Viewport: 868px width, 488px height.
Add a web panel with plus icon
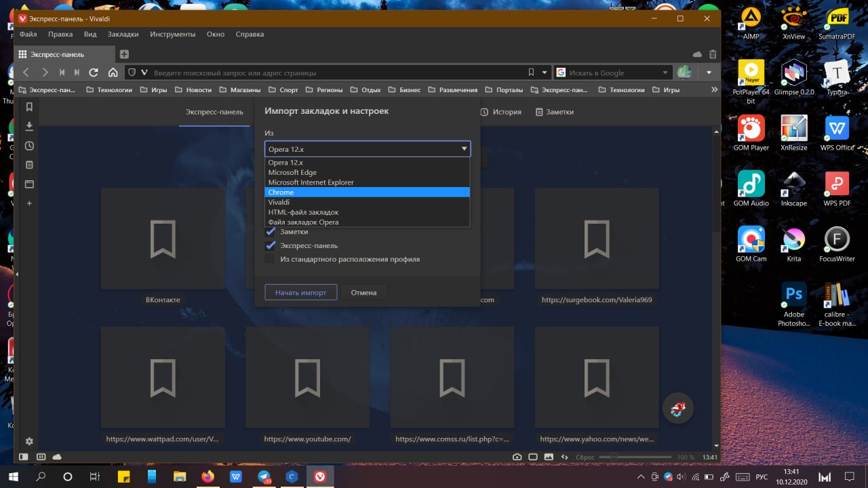click(x=29, y=203)
